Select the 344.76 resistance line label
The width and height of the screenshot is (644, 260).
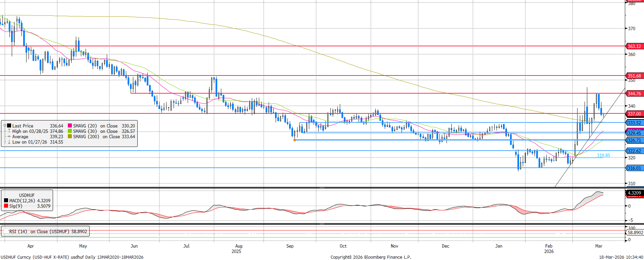pyautogui.click(x=634, y=94)
